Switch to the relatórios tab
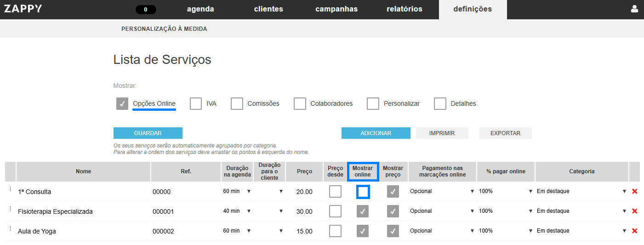 click(x=405, y=9)
